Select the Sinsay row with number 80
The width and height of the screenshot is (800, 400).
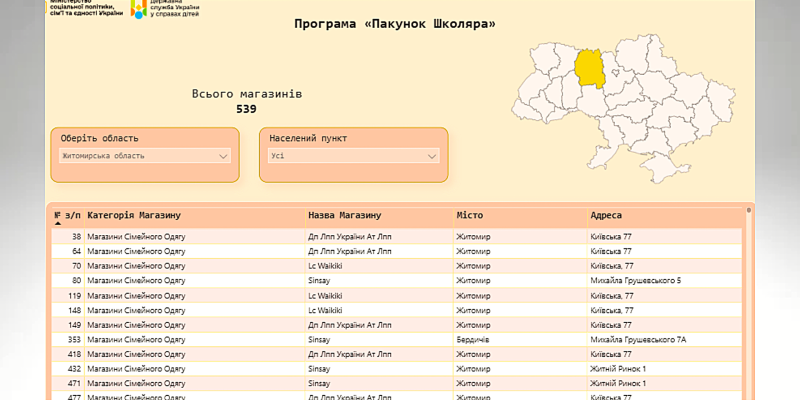click(x=319, y=281)
